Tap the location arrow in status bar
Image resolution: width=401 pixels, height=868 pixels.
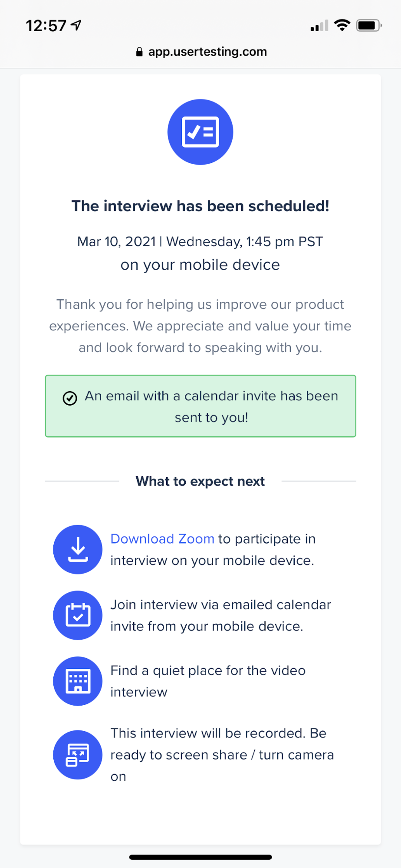pyautogui.click(x=76, y=25)
